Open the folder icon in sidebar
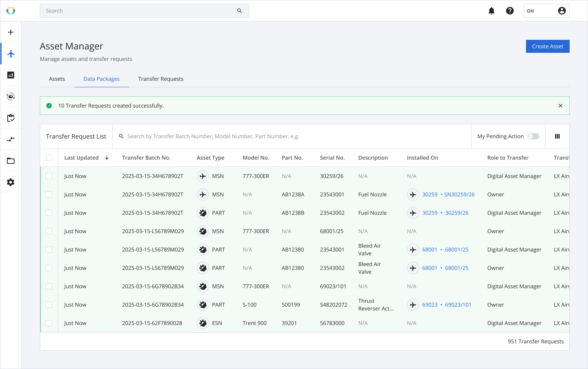Viewport: 588px width, 369px height. point(11,161)
